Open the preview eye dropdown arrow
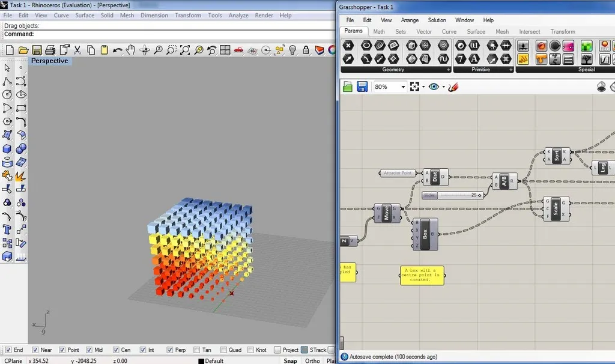 [x=444, y=87]
